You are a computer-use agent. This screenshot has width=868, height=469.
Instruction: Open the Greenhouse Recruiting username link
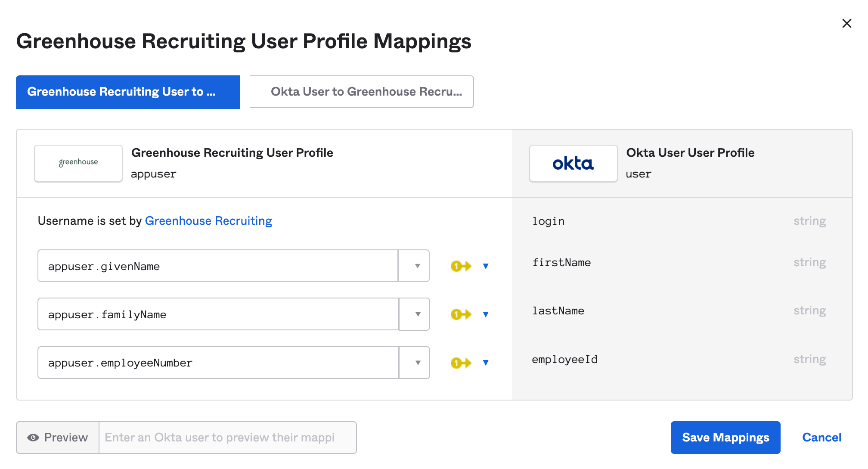[x=208, y=221]
